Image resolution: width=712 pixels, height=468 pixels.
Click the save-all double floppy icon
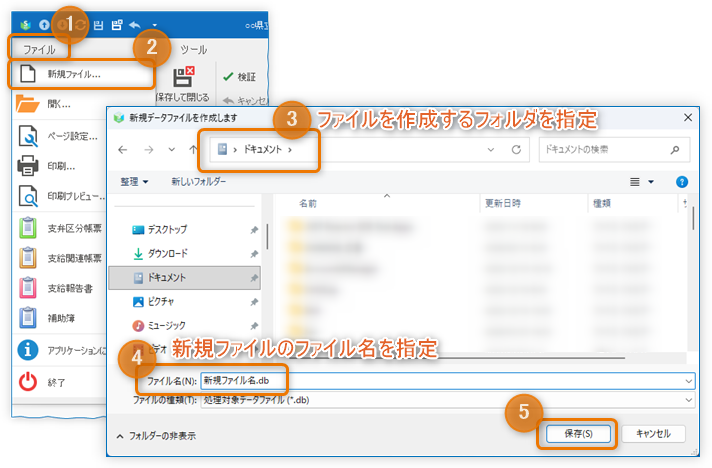pyautogui.click(x=117, y=25)
